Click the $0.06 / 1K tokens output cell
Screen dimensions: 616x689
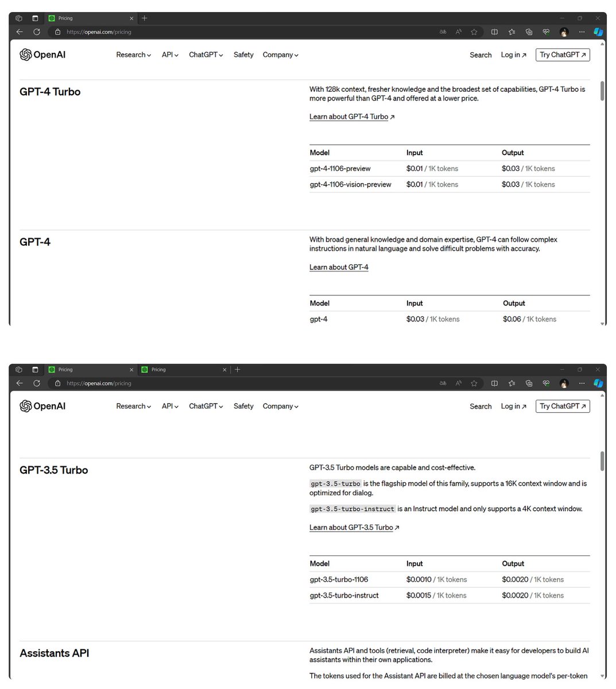[x=529, y=319]
